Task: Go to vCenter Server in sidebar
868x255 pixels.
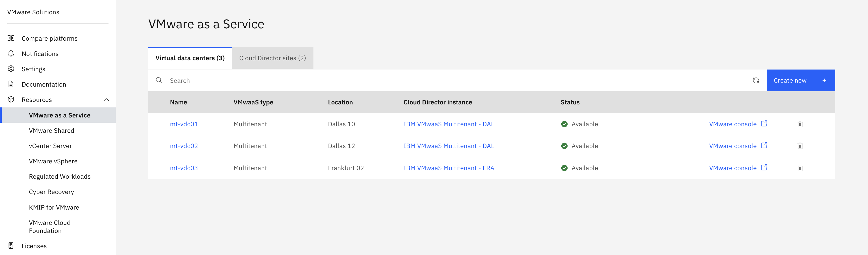Action: (50, 146)
